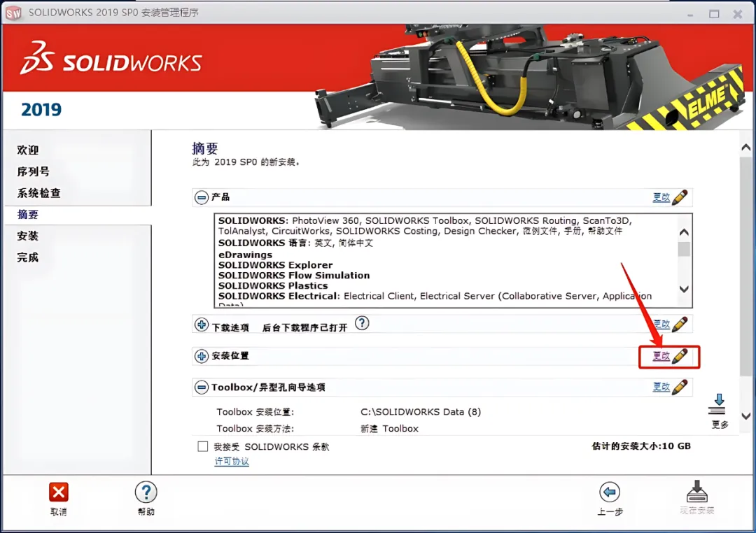756x533 pixels.
Task: Click the SOLIDWORKS Flow Simulation entry
Action: pyautogui.click(x=294, y=276)
